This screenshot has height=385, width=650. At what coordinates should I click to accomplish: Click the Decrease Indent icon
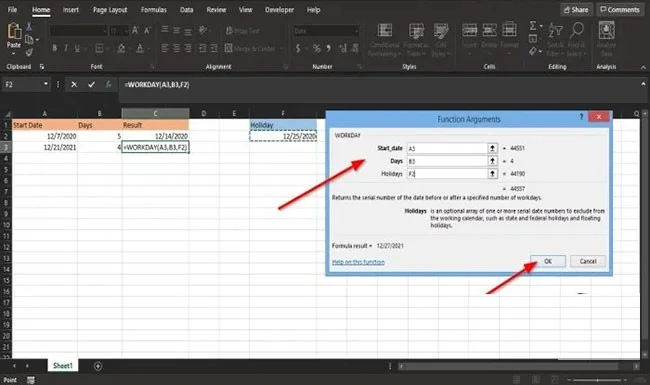[202, 48]
